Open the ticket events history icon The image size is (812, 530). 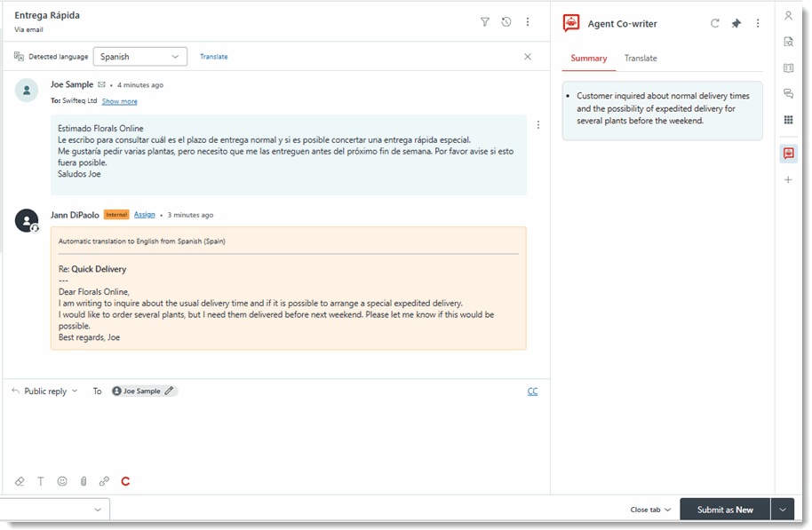(506, 21)
